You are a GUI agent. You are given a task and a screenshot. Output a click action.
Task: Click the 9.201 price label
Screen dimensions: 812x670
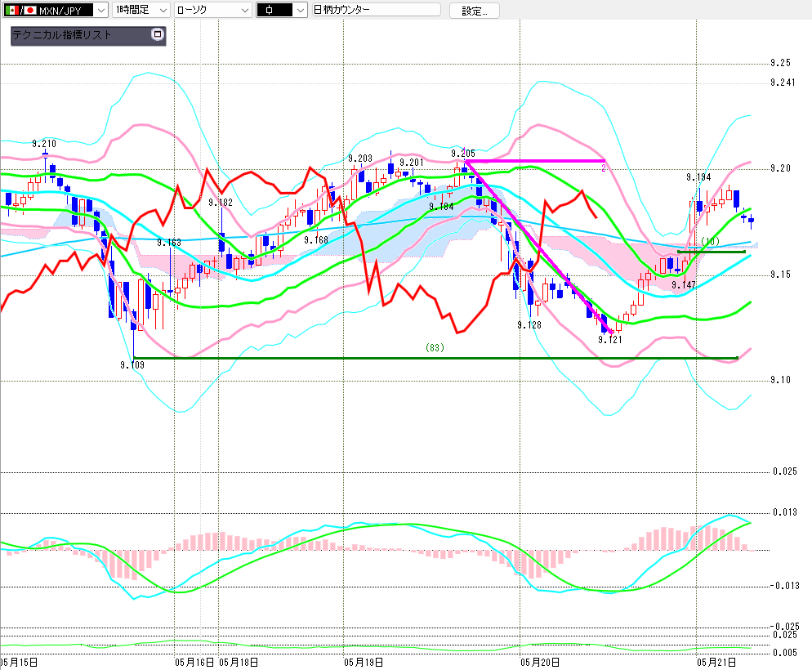412,163
